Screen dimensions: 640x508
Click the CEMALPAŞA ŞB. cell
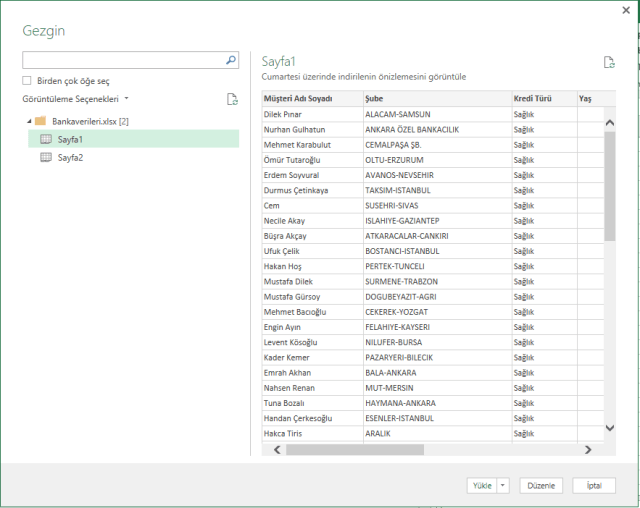coord(438,145)
